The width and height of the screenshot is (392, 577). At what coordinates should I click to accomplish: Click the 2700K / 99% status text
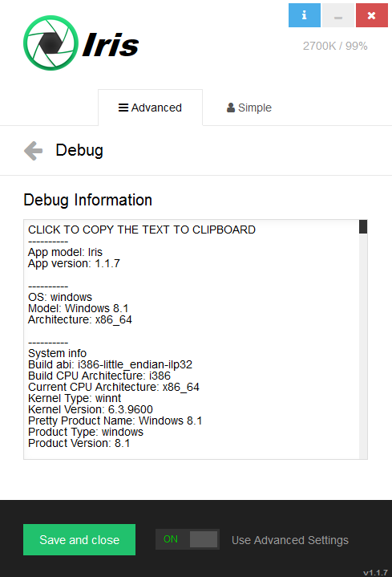point(335,46)
